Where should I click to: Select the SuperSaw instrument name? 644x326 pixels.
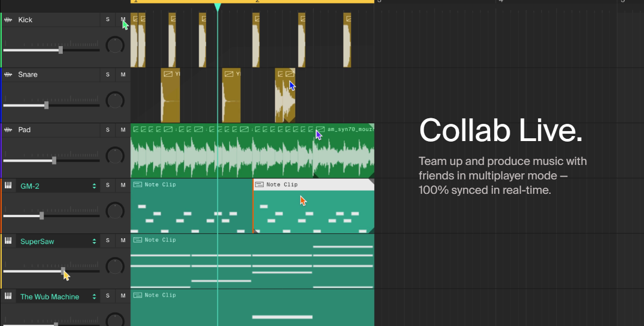pos(37,242)
